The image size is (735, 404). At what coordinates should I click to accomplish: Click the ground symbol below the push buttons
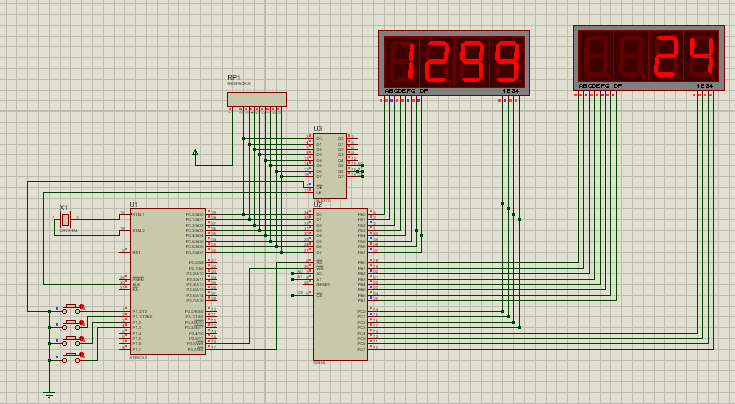(x=49, y=394)
